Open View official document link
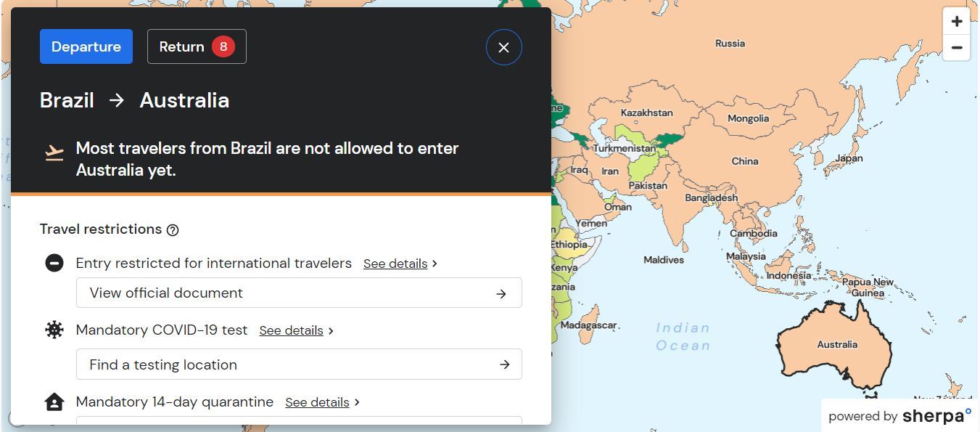The width and height of the screenshot is (980, 432). pyautogui.click(x=299, y=293)
